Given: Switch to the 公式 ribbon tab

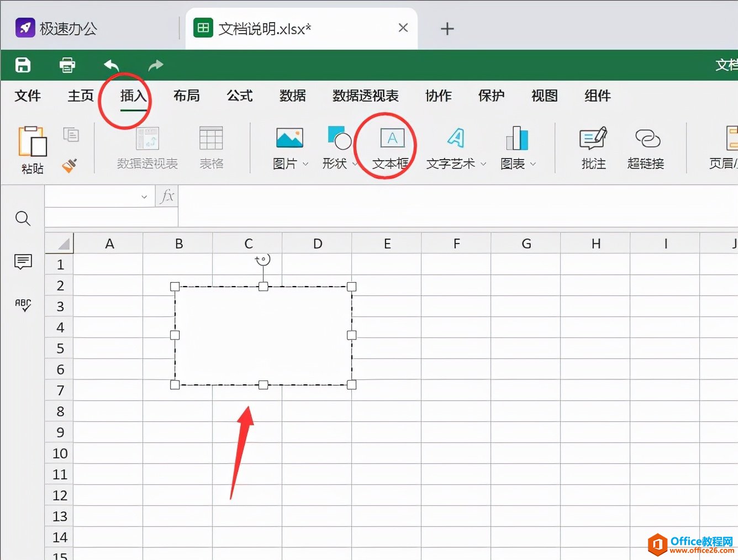Looking at the screenshot, I should (239, 96).
